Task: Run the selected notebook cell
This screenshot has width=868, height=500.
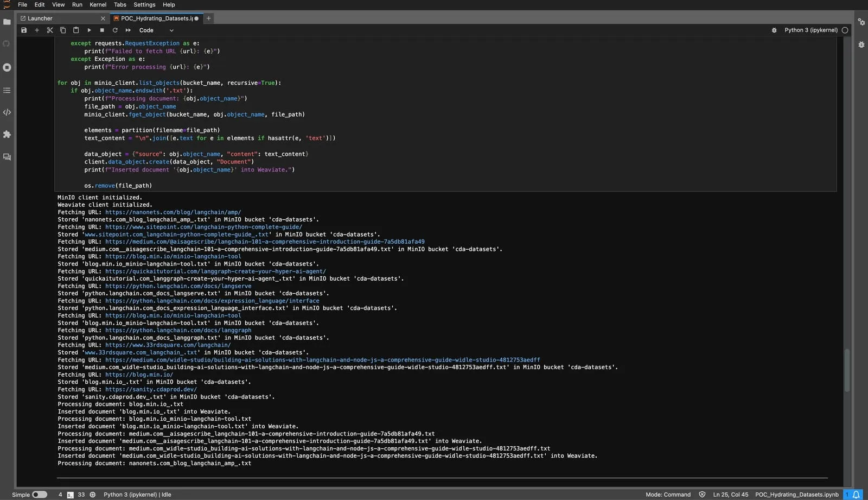Action: [89, 30]
